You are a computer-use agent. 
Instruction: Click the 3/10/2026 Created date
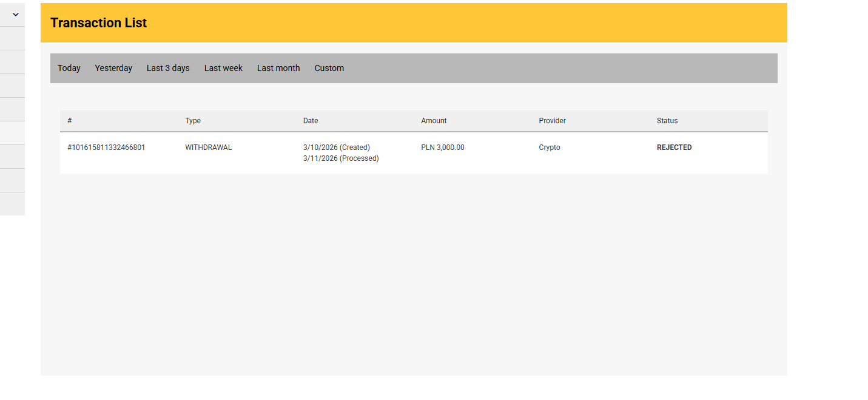click(x=337, y=147)
